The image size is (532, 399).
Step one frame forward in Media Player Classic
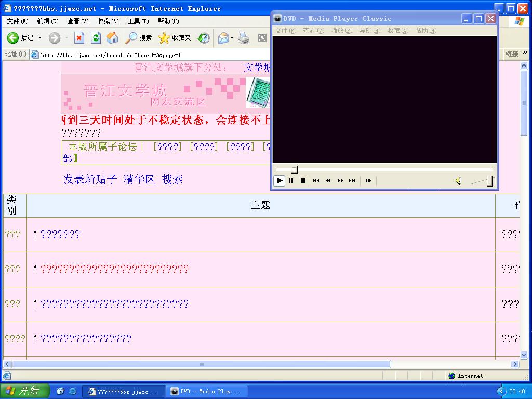[368, 180]
